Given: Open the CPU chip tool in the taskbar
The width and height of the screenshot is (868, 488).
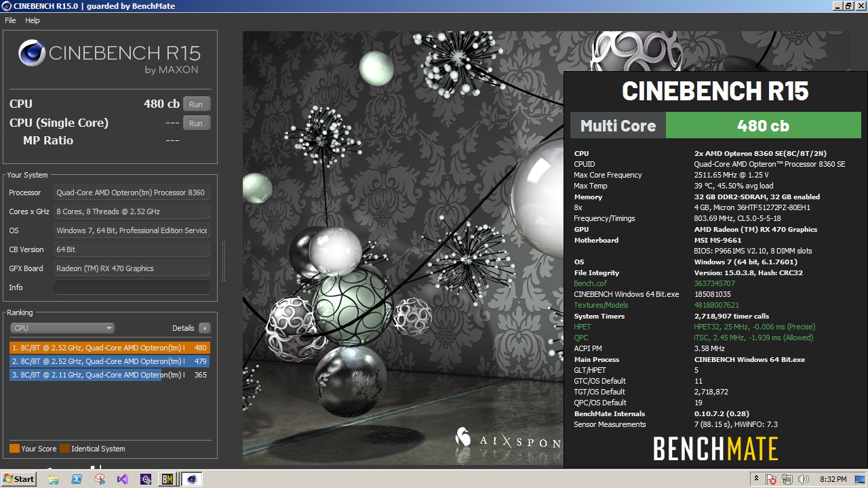Looking at the screenshot, I should 146,479.
